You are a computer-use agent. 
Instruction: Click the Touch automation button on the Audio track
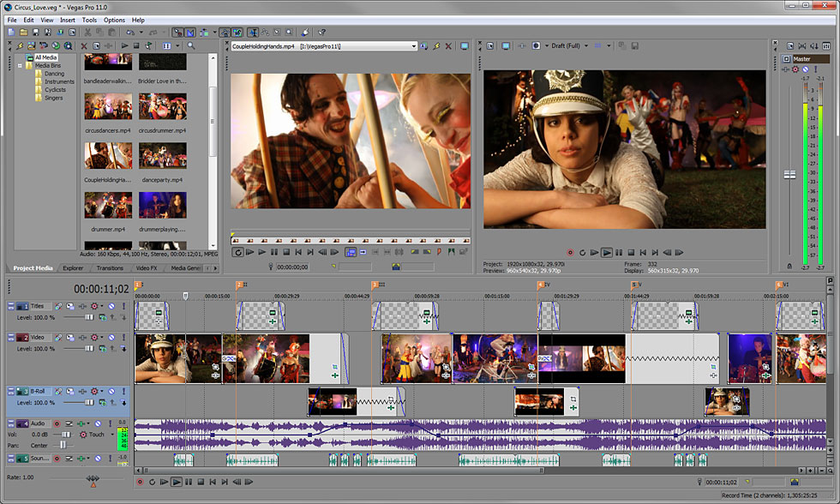click(95, 435)
